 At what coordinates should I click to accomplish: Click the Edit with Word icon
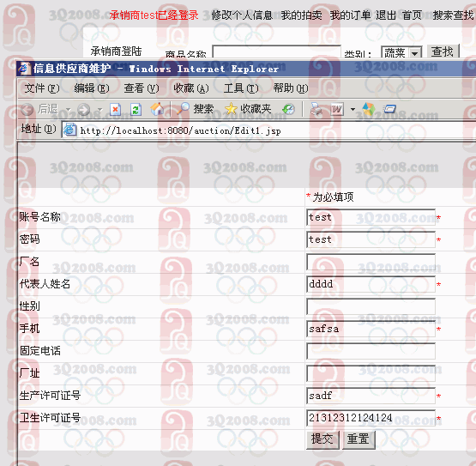coord(337,109)
